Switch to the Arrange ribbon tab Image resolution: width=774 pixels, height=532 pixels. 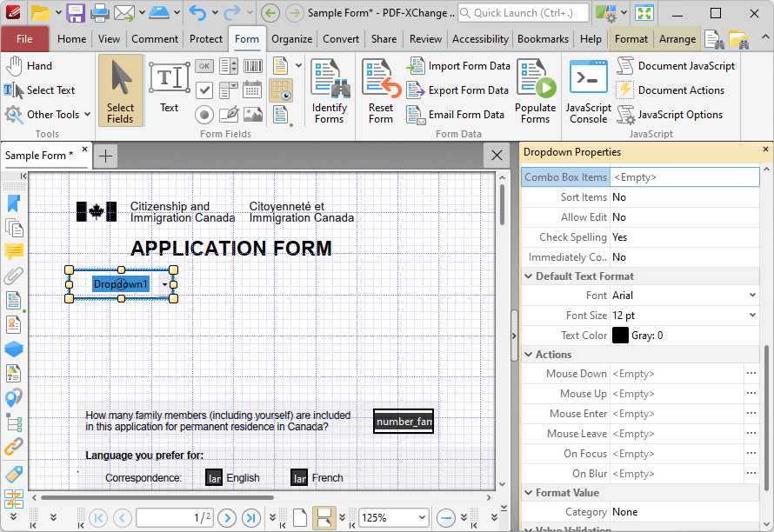[677, 39]
